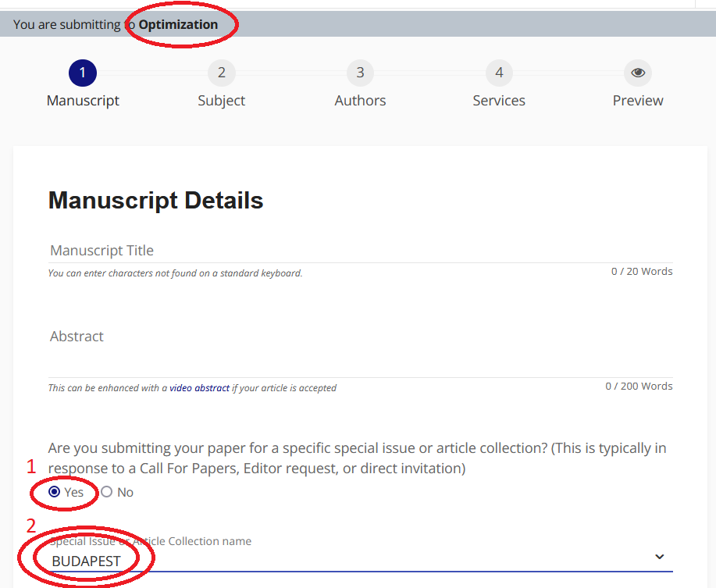The image size is (716, 588).
Task: Open the video abstract link
Action: [x=199, y=388]
